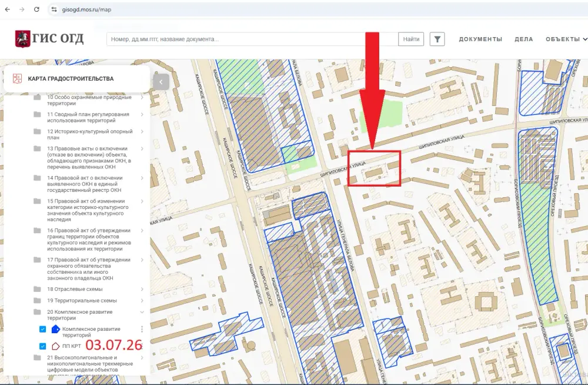
Task: Open the filter funnel icon
Action: tap(437, 39)
